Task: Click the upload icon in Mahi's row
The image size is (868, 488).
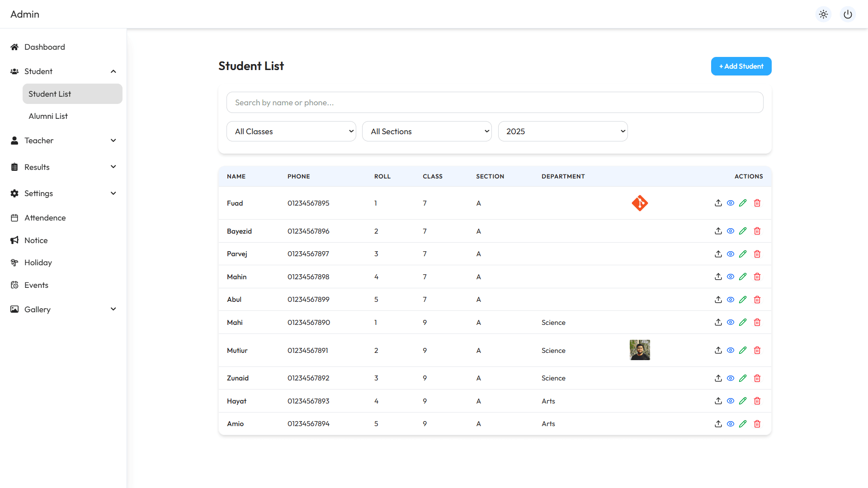Action: click(718, 322)
